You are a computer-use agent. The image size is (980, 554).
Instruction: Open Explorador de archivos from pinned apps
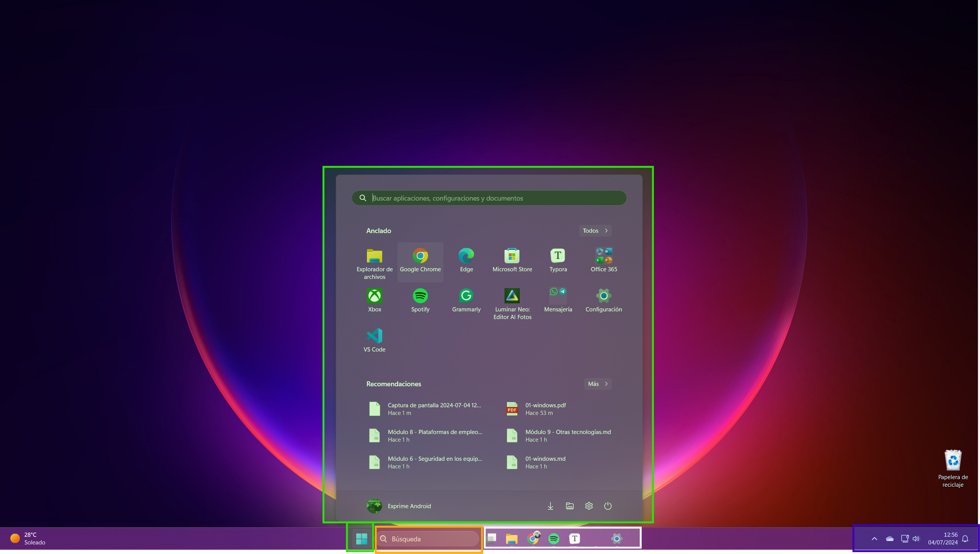(374, 264)
